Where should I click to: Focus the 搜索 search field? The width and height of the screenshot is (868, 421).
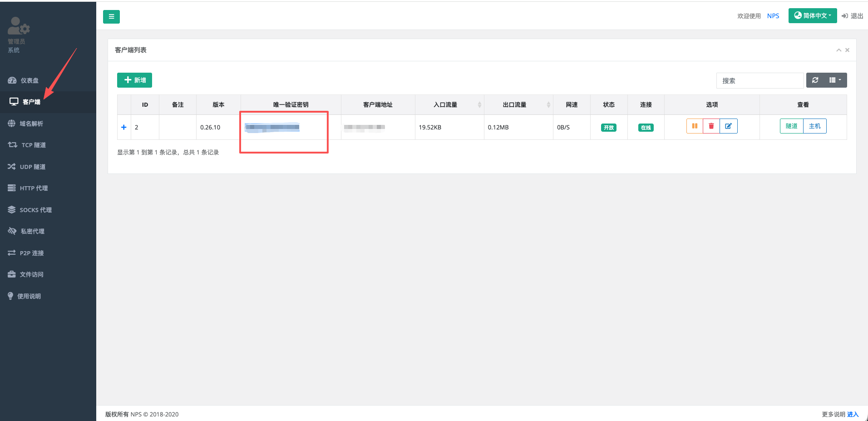759,81
